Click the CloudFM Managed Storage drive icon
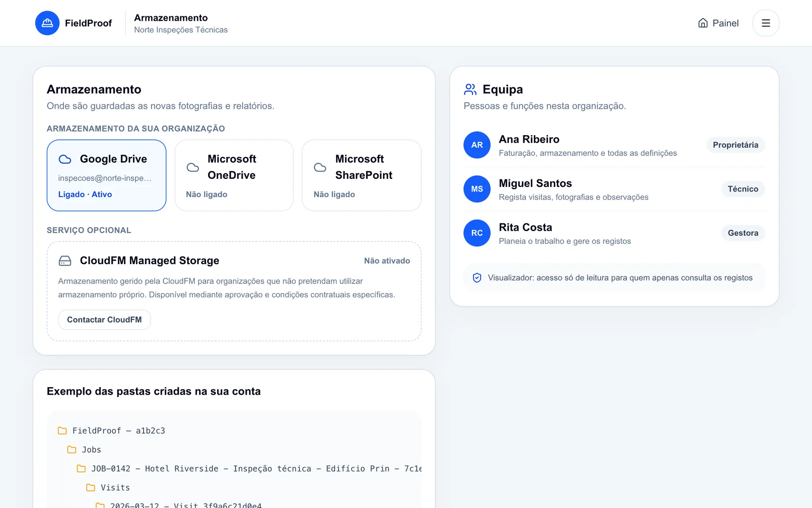This screenshot has width=812, height=508. (65, 261)
